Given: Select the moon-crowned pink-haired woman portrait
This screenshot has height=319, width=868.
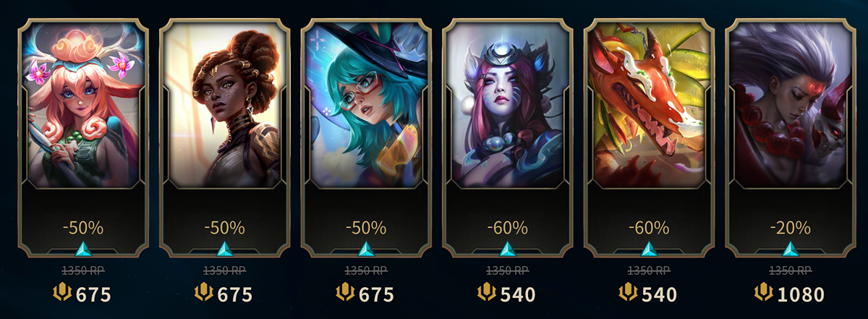Looking at the screenshot, I should (508, 105).
